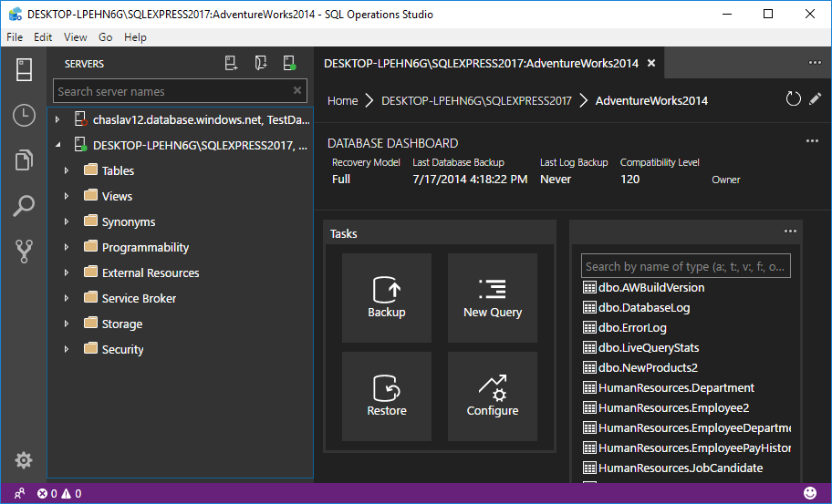Open the Settings gear icon
The image size is (832, 504).
click(x=24, y=460)
